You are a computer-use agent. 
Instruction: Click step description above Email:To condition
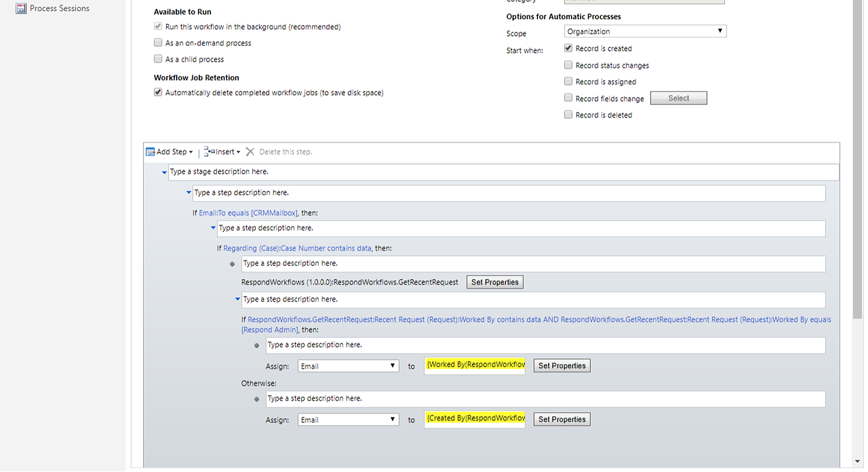[x=509, y=193]
